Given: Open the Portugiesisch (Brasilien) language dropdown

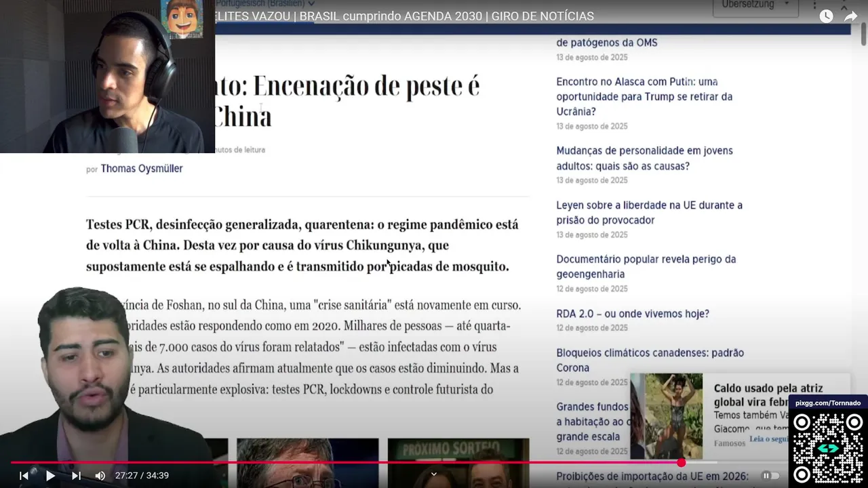Looking at the screenshot, I should pos(265,3).
